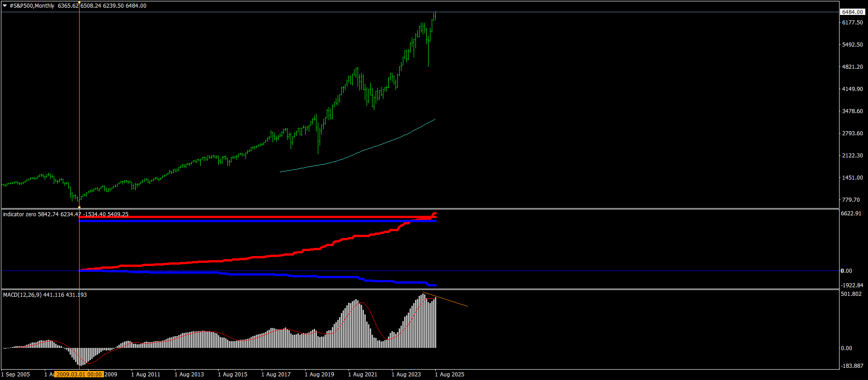Click the indicator zero label
Screen dimensions: 868x380
(x=19, y=214)
